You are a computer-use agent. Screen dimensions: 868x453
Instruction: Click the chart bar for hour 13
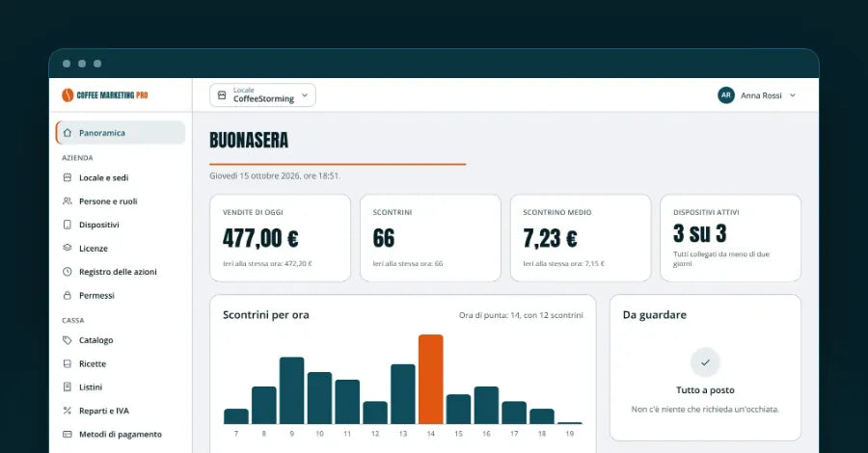[403, 394]
